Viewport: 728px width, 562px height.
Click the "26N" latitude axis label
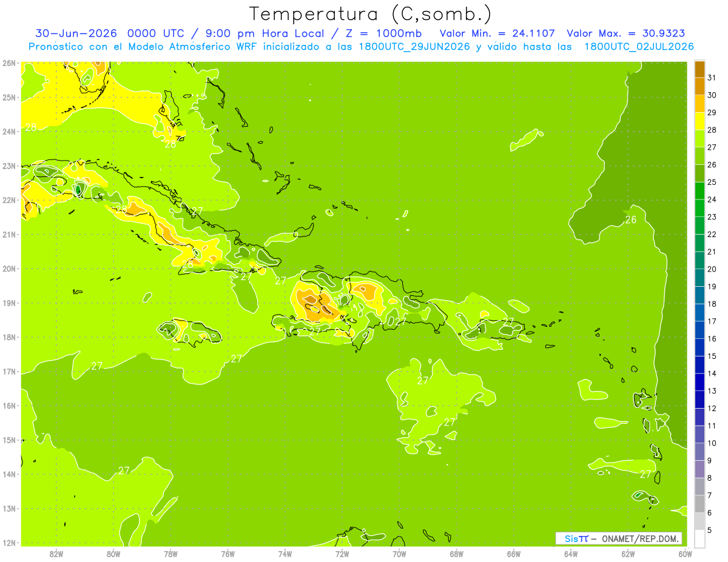9,63
